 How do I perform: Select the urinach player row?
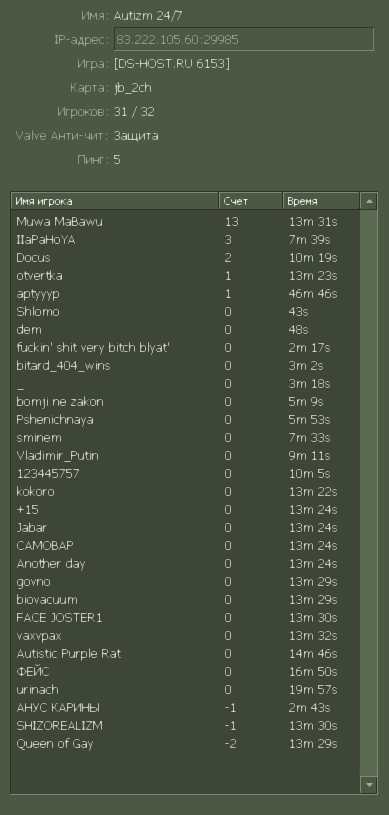[185, 690]
